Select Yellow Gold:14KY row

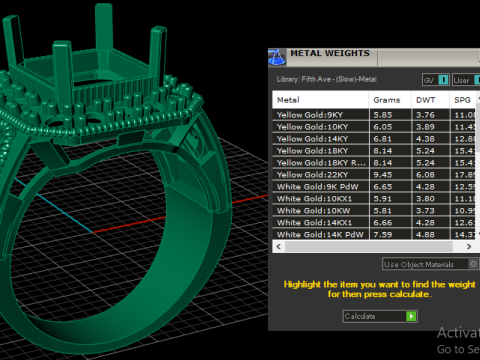(x=374, y=139)
